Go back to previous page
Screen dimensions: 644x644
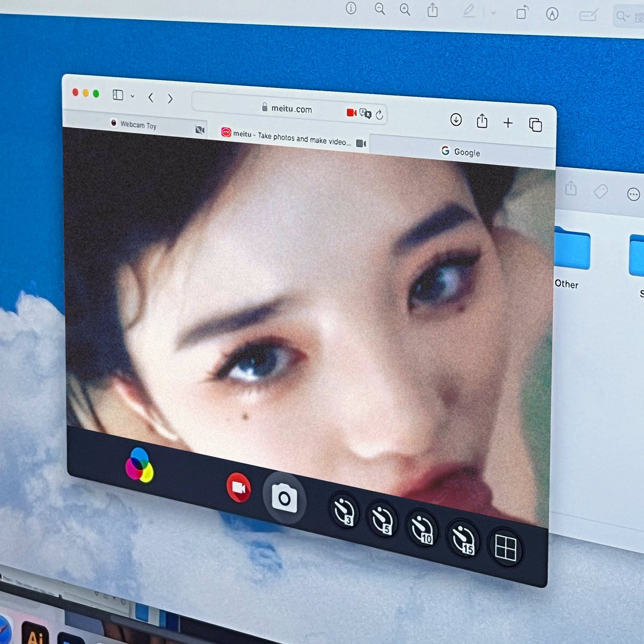pyautogui.click(x=151, y=97)
